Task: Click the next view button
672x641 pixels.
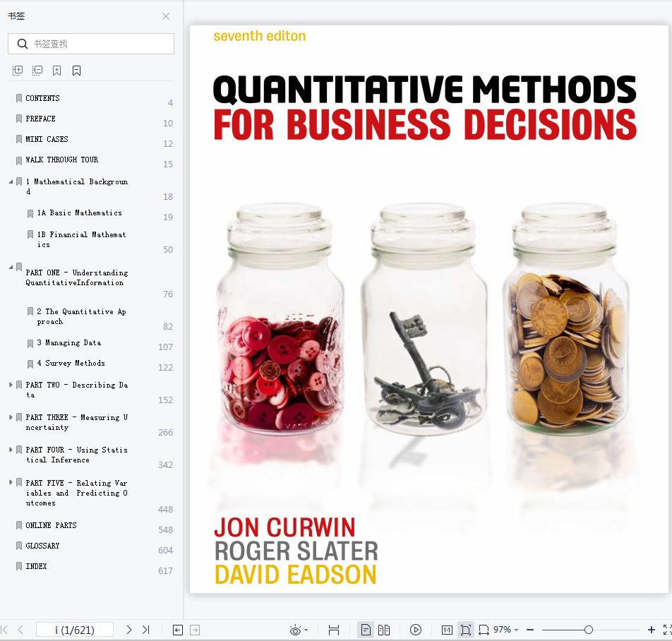Action: (195, 630)
